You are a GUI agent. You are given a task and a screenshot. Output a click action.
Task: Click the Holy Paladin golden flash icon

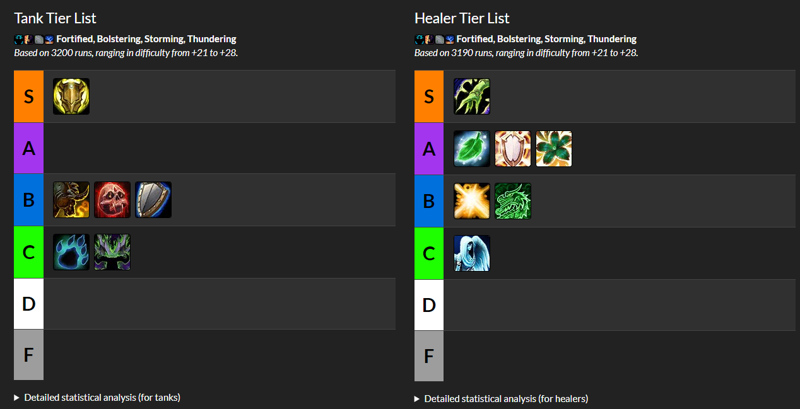(472, 201)
